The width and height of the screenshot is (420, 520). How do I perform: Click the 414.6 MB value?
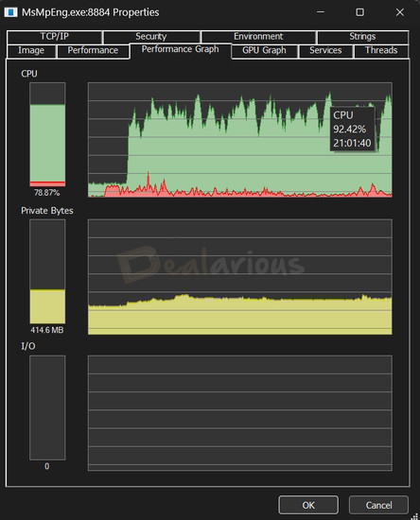tap(47, 330)
